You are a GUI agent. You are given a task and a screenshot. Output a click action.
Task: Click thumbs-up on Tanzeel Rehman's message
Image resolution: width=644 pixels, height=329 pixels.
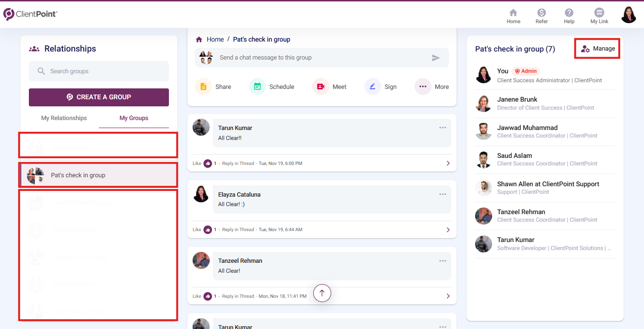tap(207, 296)
